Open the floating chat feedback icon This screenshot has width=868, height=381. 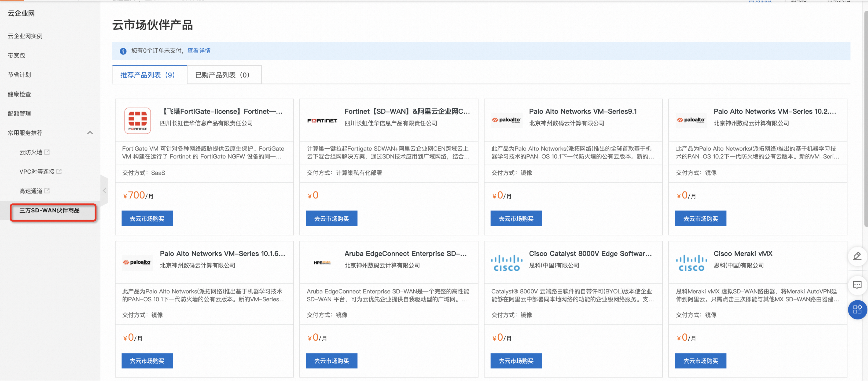857,285
